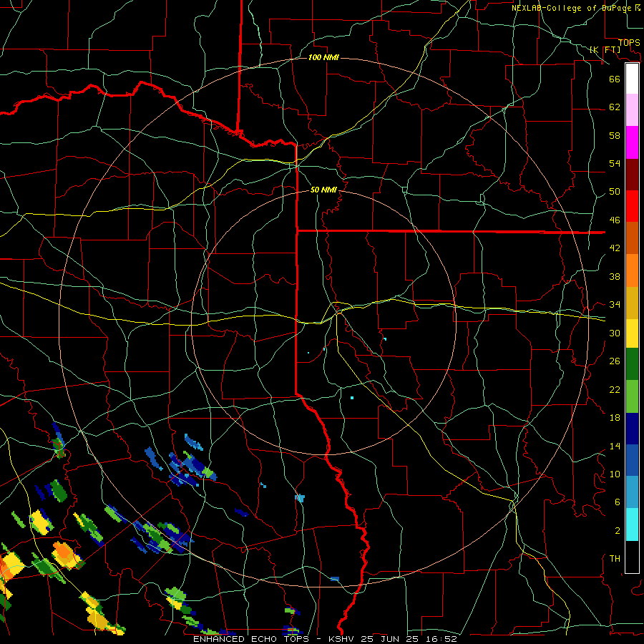Click the 100 NMI range ring label

click(323, 57)
